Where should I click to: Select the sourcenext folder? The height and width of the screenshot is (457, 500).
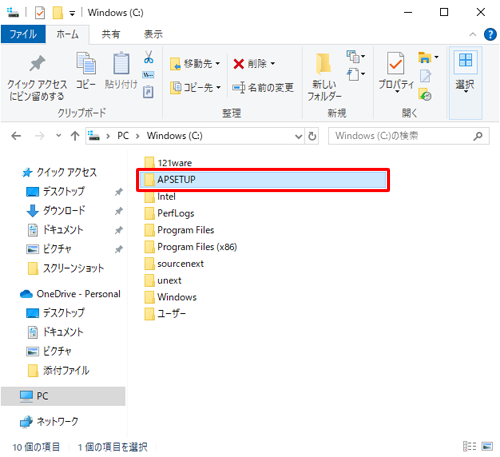click(x=174, y=264)
